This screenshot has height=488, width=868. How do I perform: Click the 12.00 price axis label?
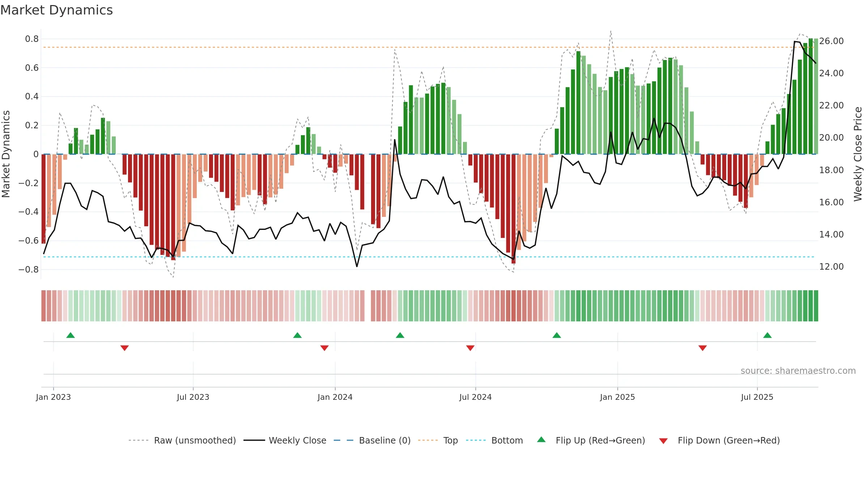pyautogui.click(x=831, y=266)
